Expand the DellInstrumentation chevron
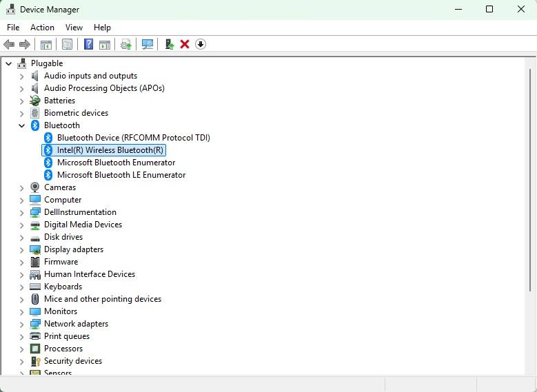Viewport: 537px width, 392px height. click(x=22, y=213)
